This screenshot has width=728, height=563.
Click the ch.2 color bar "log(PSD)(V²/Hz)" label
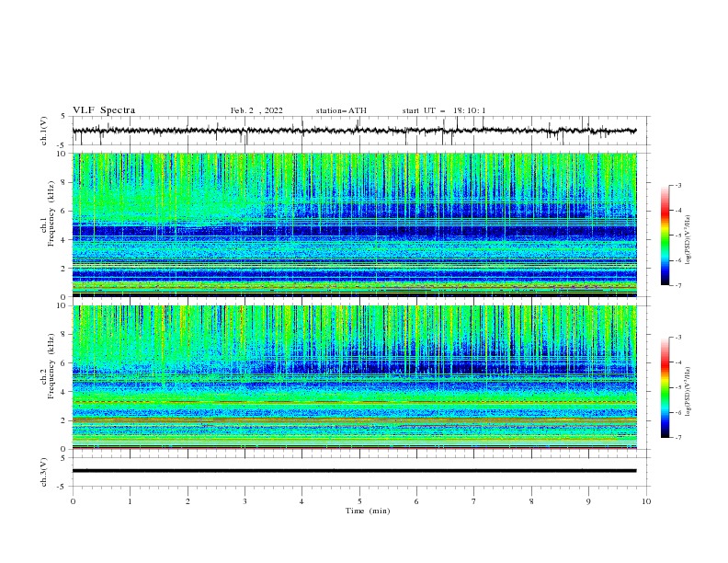pyautogui.click(x=688, y=391)
